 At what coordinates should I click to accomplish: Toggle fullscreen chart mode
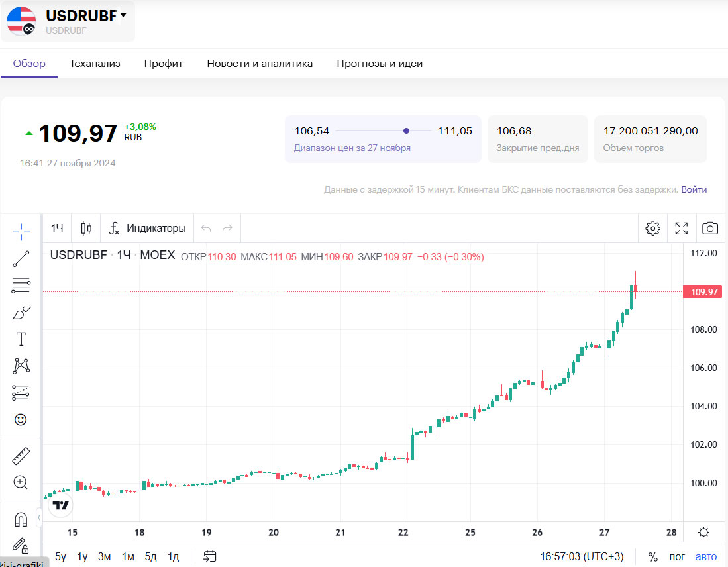(x=681, y=229)
